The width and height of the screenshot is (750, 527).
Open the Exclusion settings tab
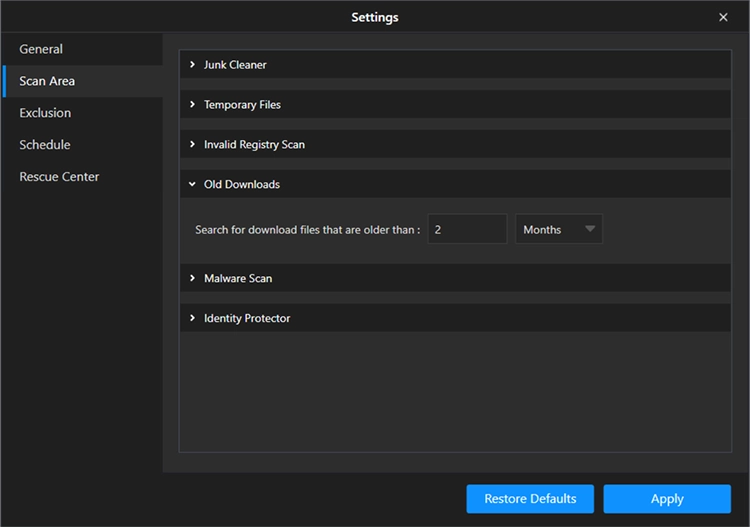click(x=45, y=113)
